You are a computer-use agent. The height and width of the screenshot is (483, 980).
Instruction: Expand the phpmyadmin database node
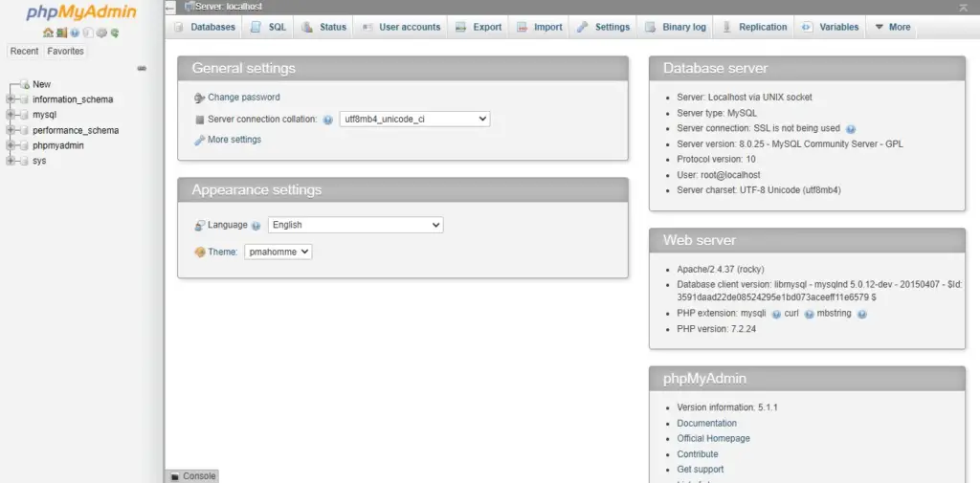tap(10, 145)
